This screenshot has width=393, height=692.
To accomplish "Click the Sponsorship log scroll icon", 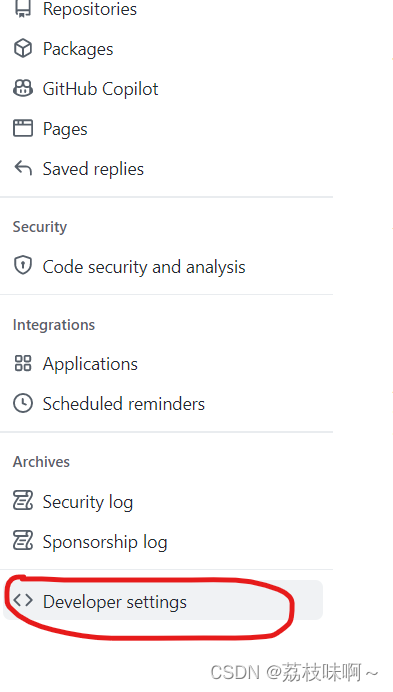I will (x=23, y=541).
